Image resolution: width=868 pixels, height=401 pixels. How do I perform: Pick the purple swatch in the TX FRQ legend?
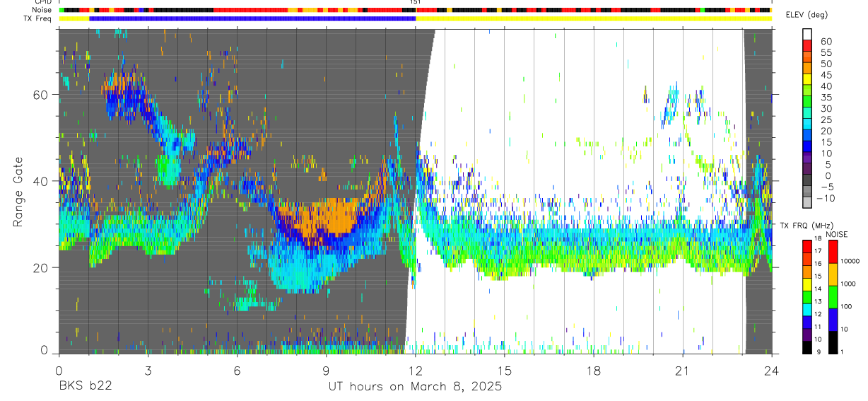tap(806, 335)
